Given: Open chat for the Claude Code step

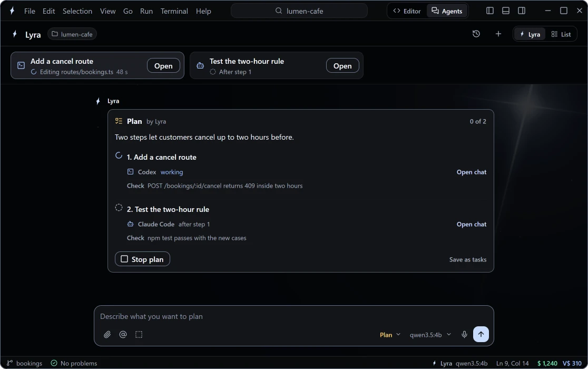Looking at the screenshot, I should (x=472, y=224).
